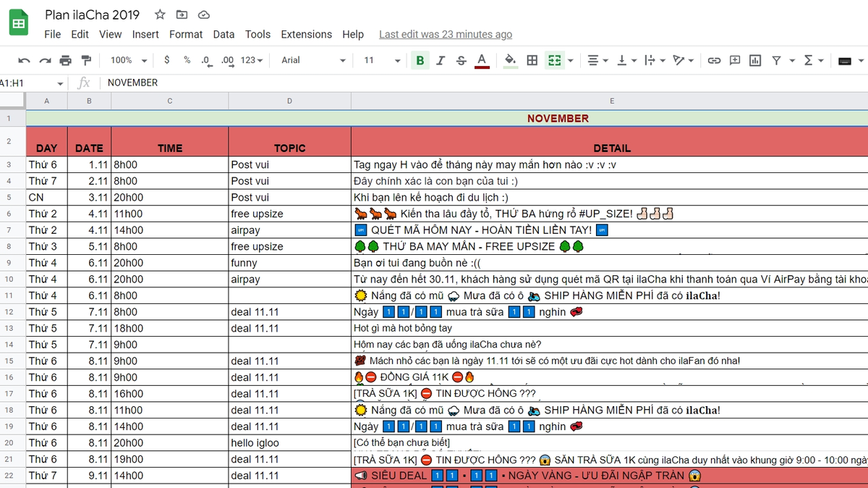Open the Format menu
Screen dimensions: 868x488
[x=186, y=34]
